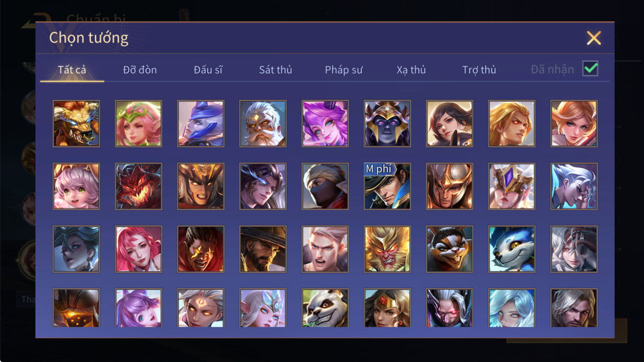
Task: Choose the Wonder Woman hero portrait
Action: pos(387,308)
